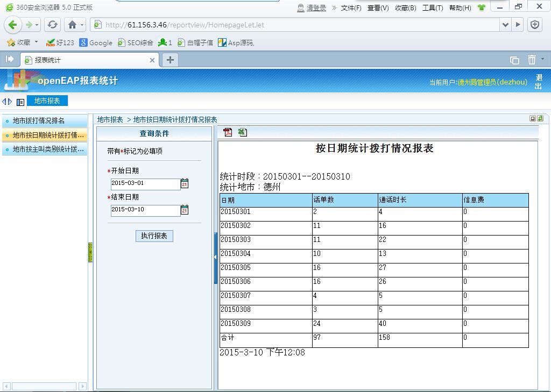Select the 地市报表 tab
The height and width of the screenshot is (392, 551).
(x=47, y=101)
